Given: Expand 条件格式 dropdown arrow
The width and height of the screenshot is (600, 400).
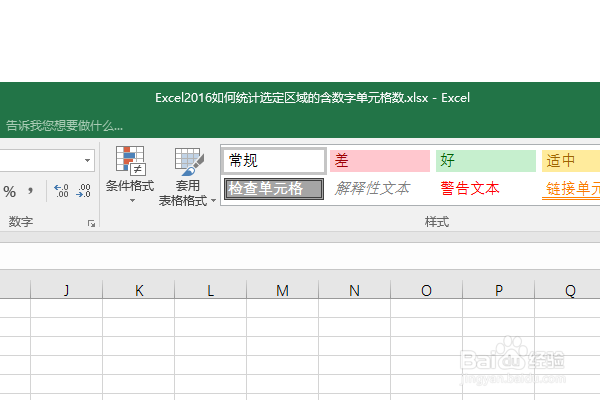Looking at the screenshot, I should click(132, 200).
